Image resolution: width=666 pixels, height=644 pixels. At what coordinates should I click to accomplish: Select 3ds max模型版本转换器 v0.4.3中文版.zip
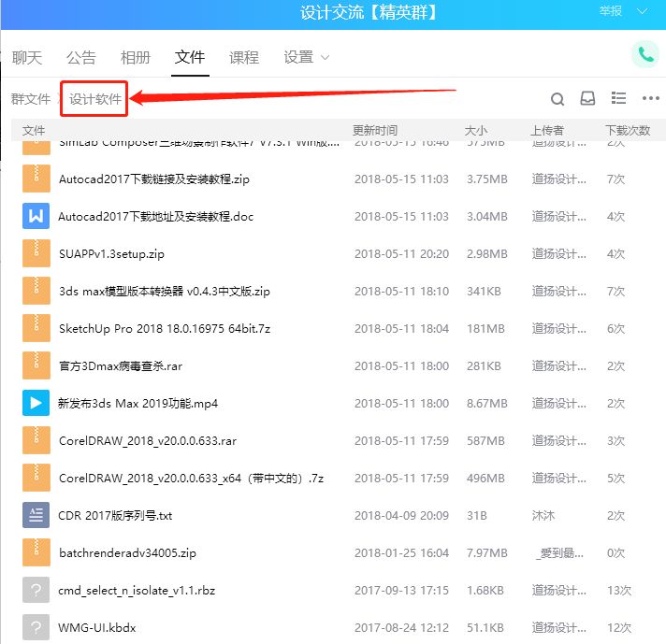(x=165, y=292)
